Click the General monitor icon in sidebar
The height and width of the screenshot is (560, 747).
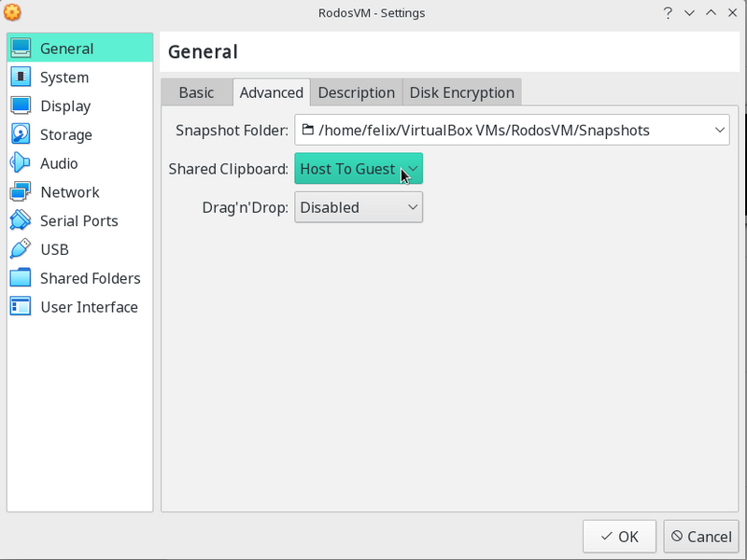point(21,49)
